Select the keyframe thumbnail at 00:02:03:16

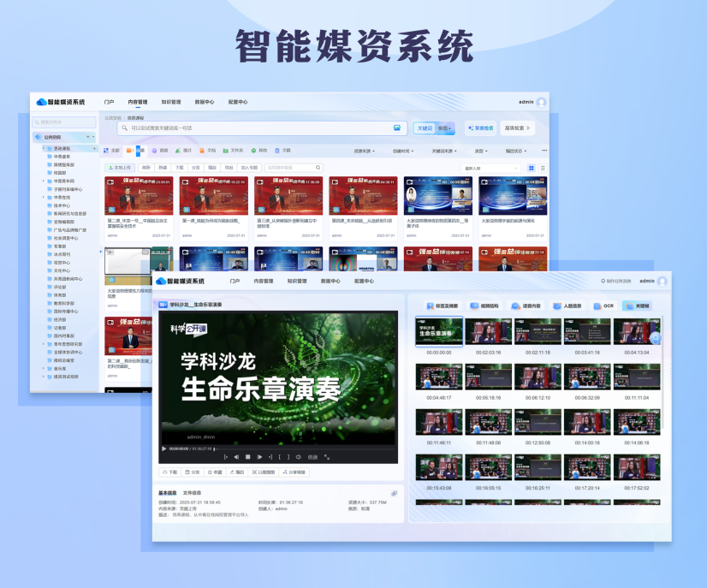(489, 334)
